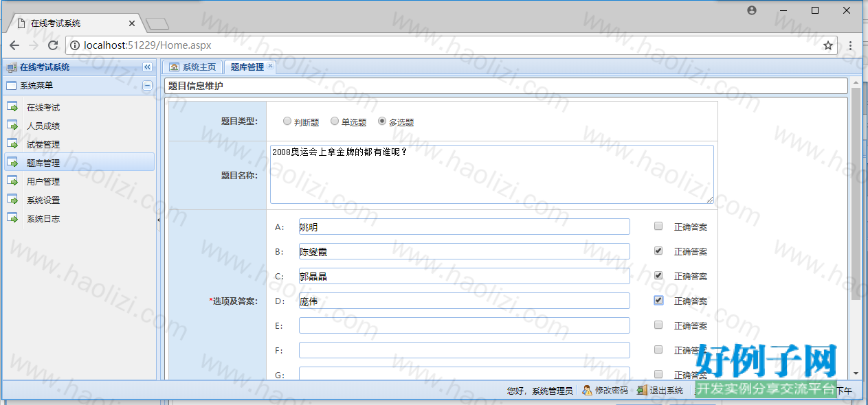Select the 单选题 radio button

click(x=335, y=121)
